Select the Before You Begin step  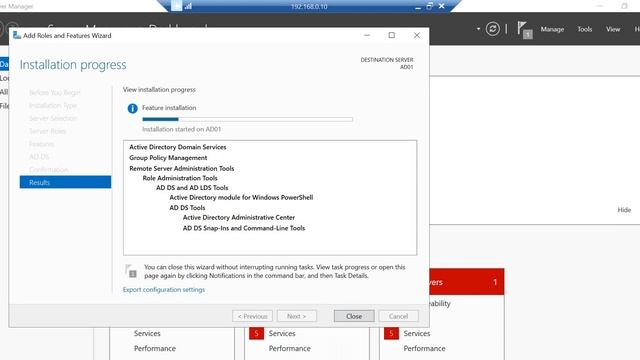[x=55, y=93]
